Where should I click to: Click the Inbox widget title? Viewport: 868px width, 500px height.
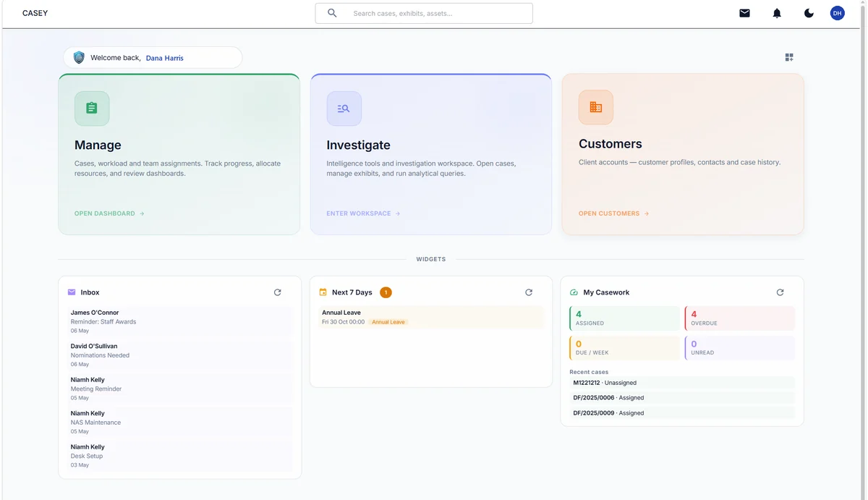coord(90,292)
